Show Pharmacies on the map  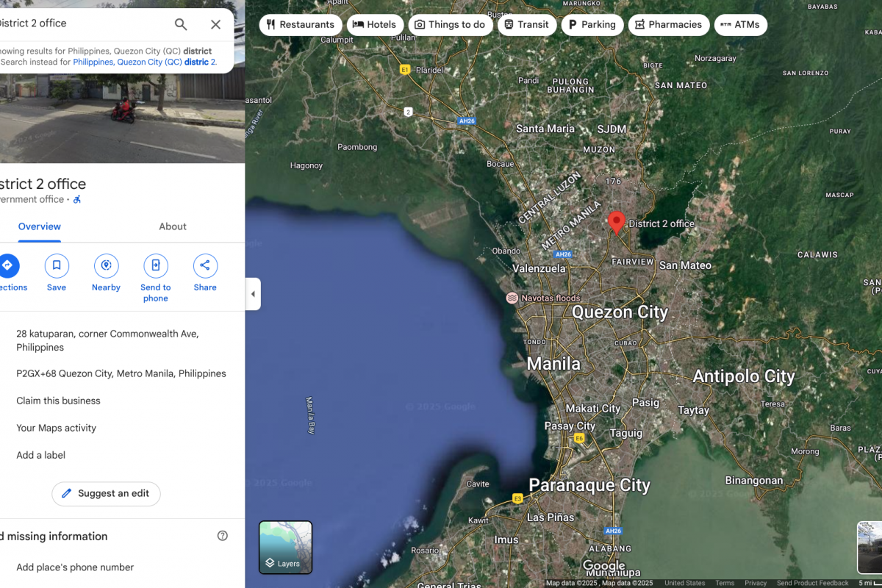coord(668,24)
